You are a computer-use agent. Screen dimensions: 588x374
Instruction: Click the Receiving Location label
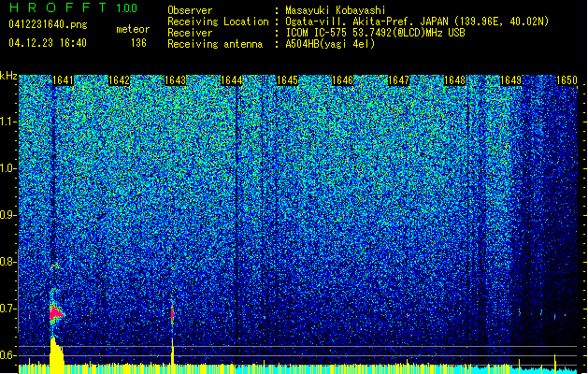pyautogui.click(x=218, y=22)
